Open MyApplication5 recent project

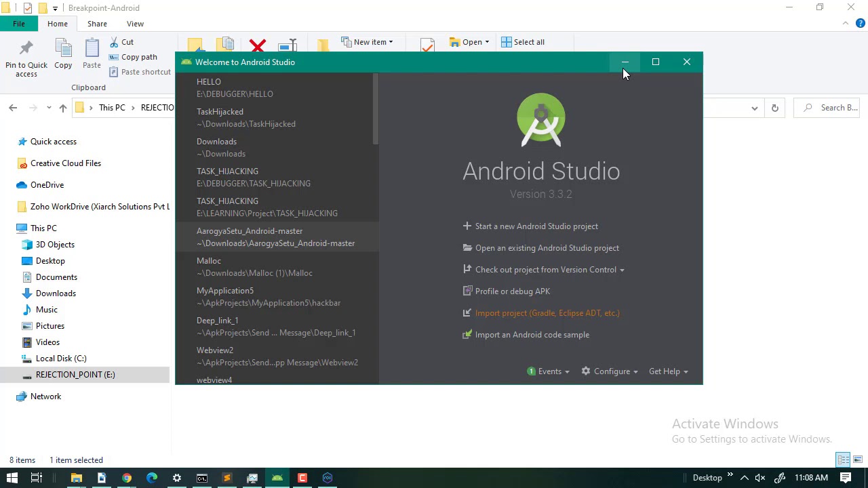(277, 296)
